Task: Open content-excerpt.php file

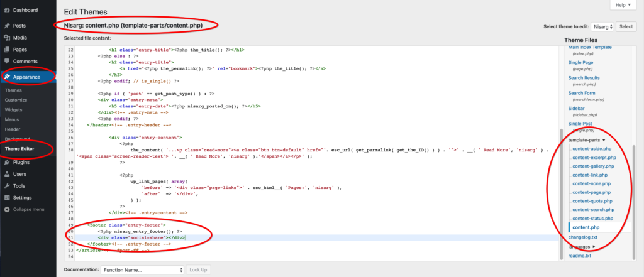Action: (x=594, y=157)
